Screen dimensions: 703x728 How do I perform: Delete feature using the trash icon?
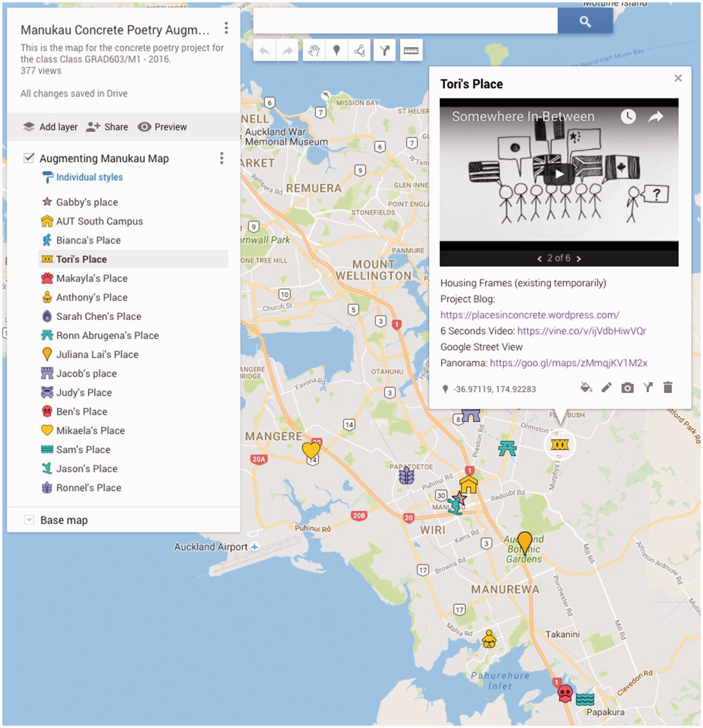pyautogui.click(x=668, y=387)
